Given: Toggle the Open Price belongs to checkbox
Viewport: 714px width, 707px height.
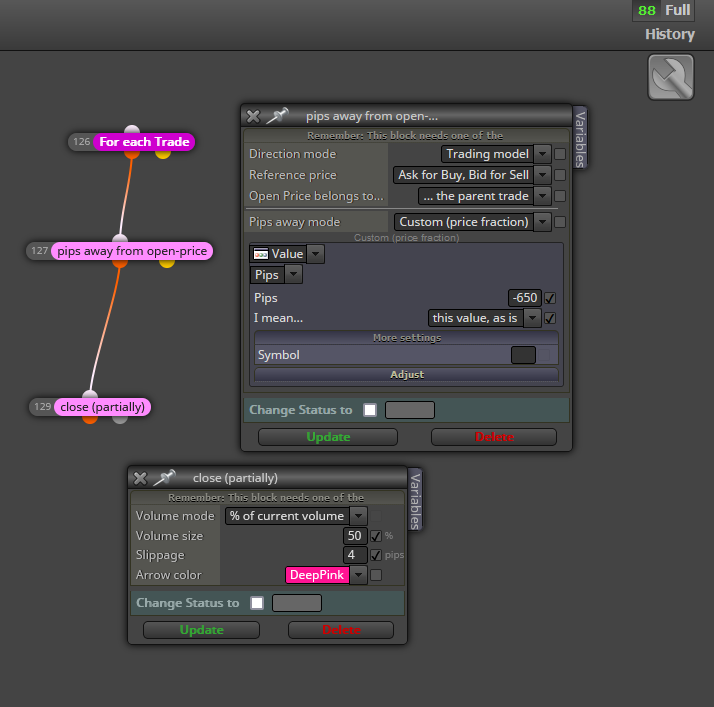Looking at the screenshot, I should 560,196.
